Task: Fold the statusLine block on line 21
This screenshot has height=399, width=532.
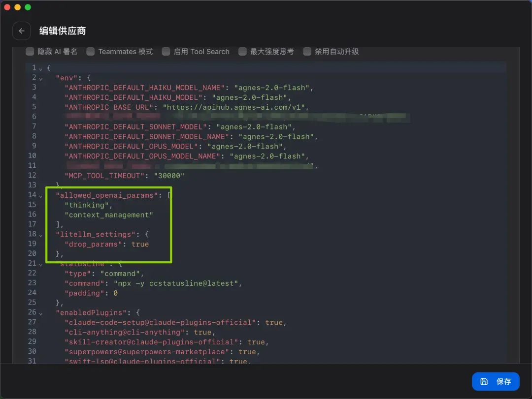Action: (41, 264)
